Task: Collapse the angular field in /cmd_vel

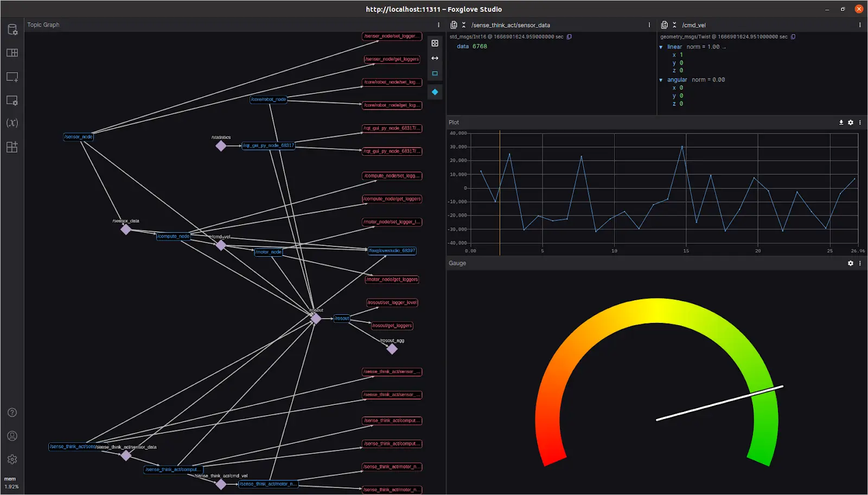Action: tap(661, 80)
